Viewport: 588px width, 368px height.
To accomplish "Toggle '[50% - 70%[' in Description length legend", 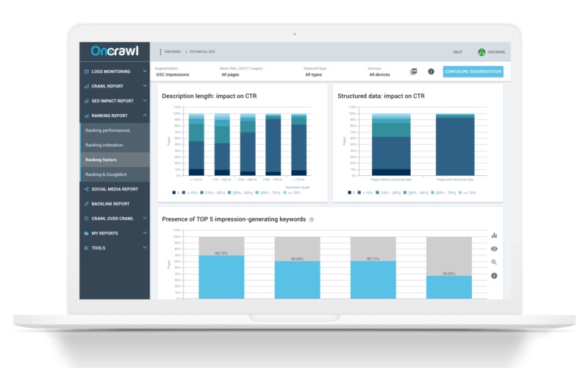I will (268, 193).
